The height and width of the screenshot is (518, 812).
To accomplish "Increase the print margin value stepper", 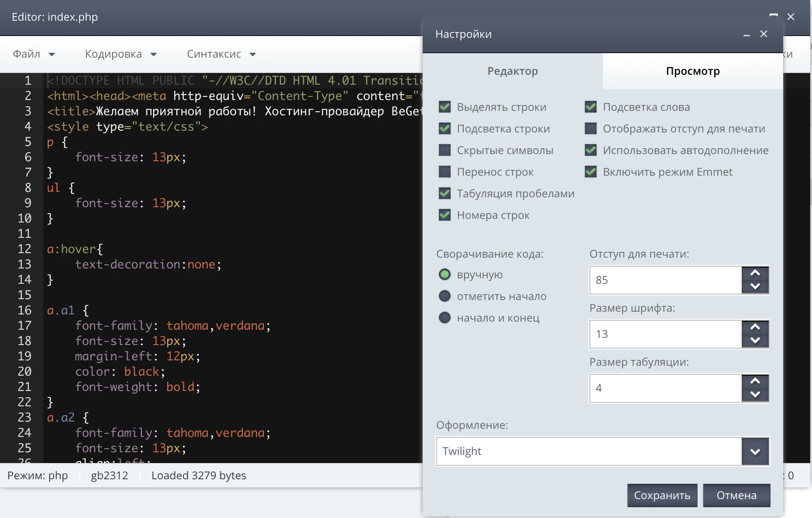I will tap(755, 273).
